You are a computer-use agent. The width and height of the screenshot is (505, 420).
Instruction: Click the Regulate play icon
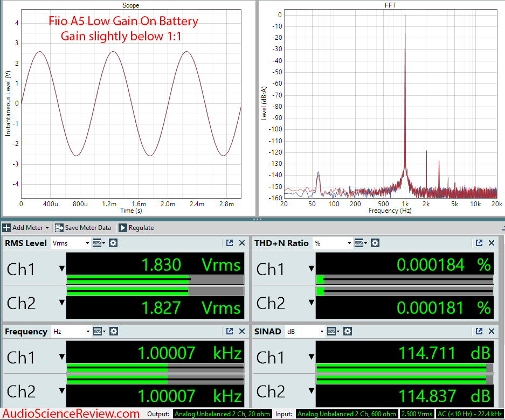click(122, 228)
